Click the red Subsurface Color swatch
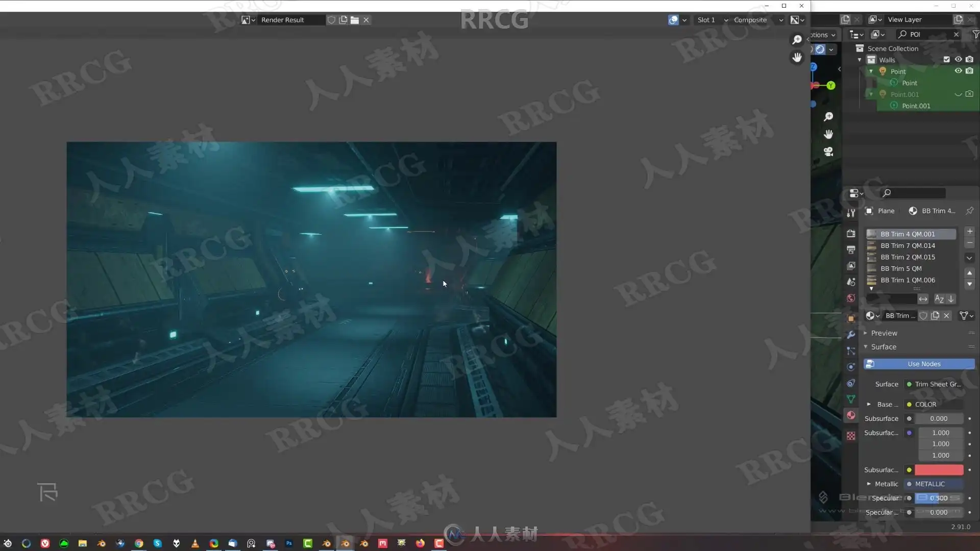 click(x=939, y=469)
